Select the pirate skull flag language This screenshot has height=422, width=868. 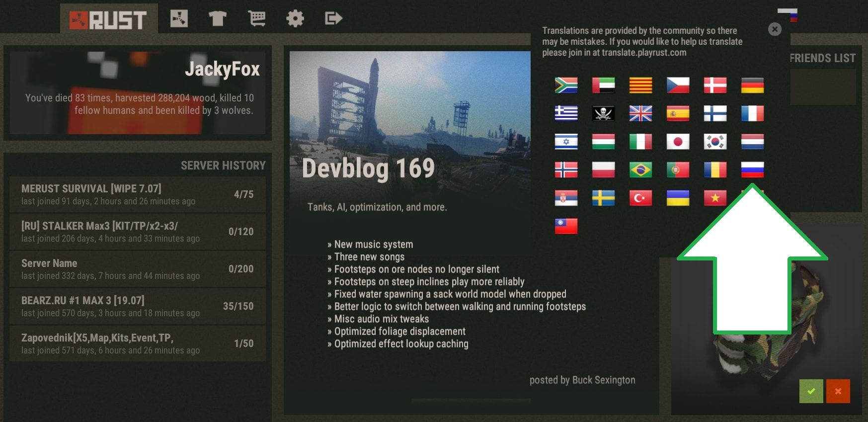point(603,113)
